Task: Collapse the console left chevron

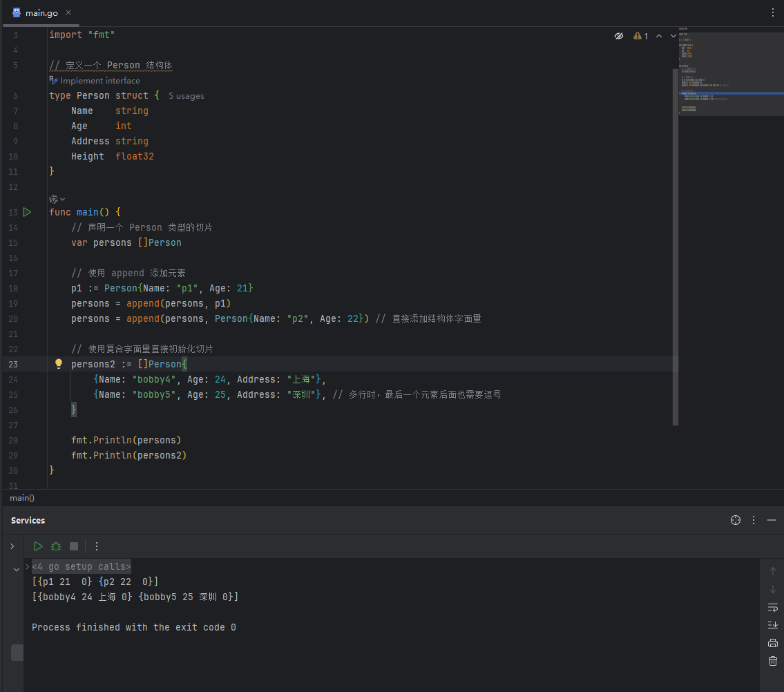Action: tap(17, 570)
